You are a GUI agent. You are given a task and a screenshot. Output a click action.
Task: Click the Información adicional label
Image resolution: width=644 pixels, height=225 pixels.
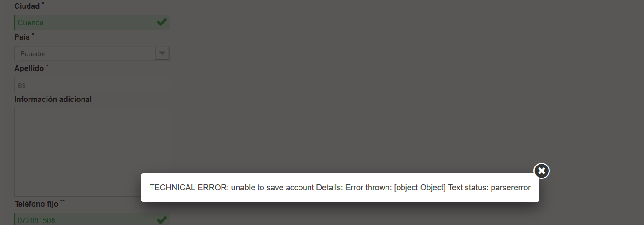[53, 99]
